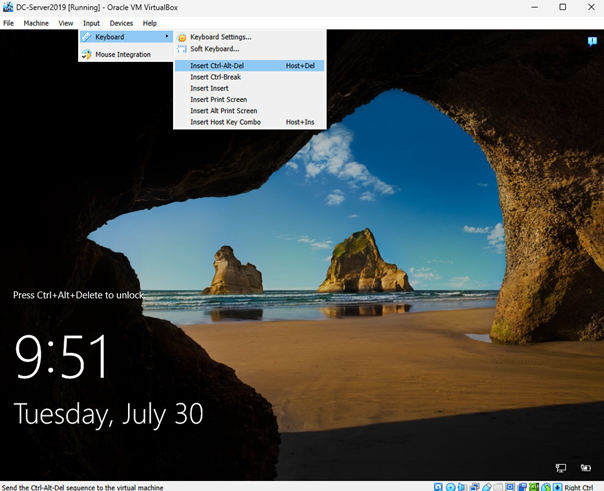Screen dimensions: 604x491
Task: Open Soft Keyboard...
Action: click(x=214, y=49)
